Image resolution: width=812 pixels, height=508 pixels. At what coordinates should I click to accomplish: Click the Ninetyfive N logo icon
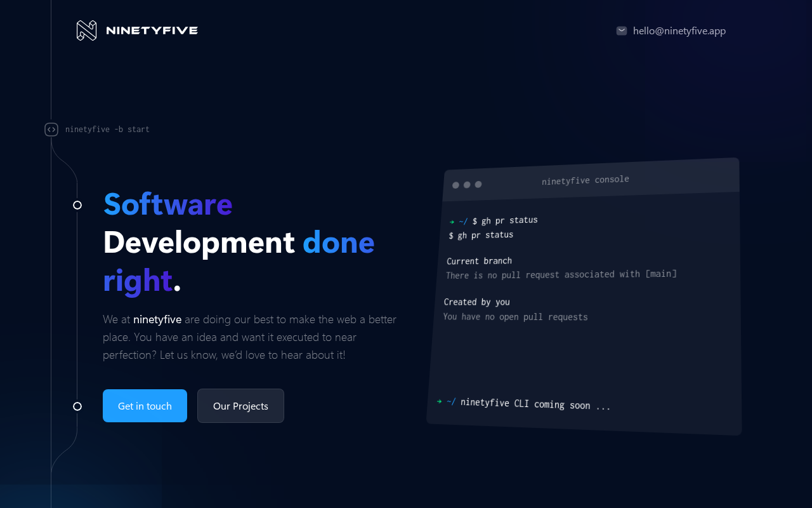tap(86, 30)
